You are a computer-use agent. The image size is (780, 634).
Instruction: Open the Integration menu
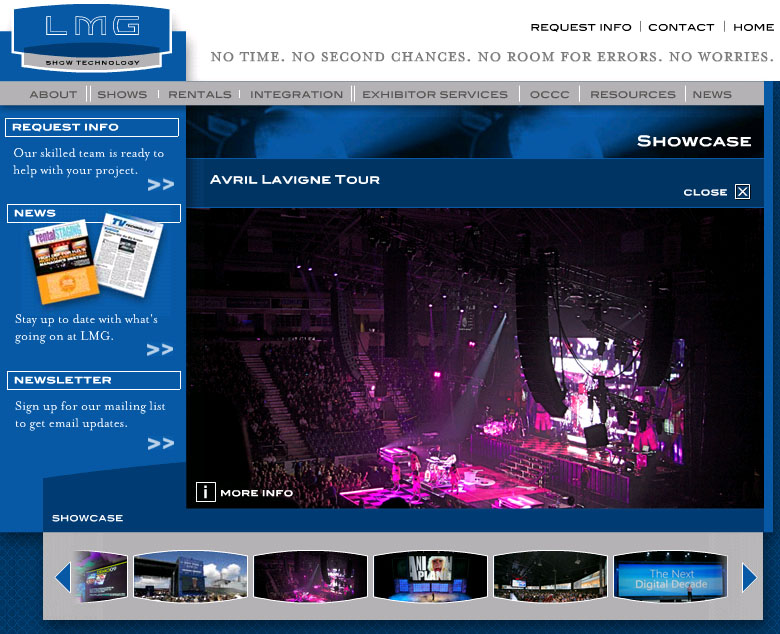point(296,94)
